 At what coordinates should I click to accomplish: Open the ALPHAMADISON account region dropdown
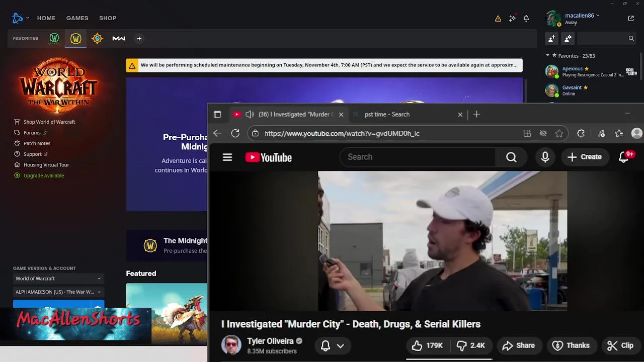(x=58, y=292)
